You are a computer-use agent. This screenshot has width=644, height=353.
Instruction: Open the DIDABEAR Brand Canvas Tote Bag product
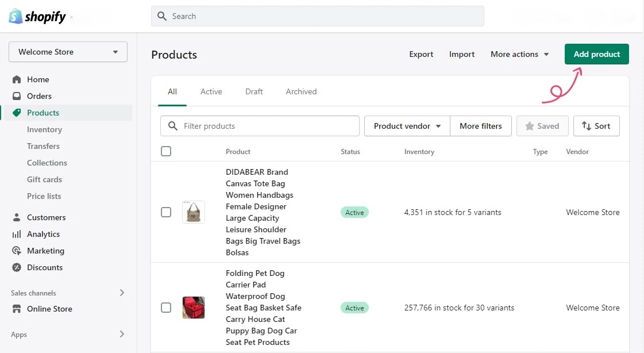click(x=263, y=212)
